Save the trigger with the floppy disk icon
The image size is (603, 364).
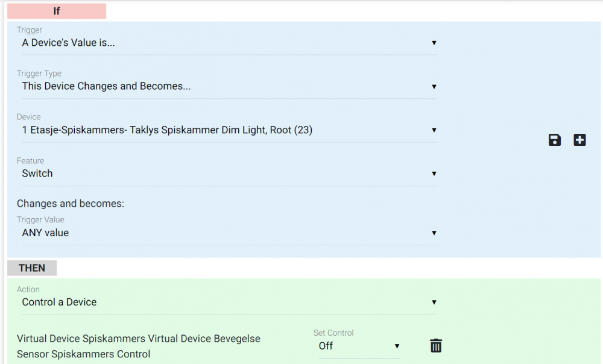[555, 140]
